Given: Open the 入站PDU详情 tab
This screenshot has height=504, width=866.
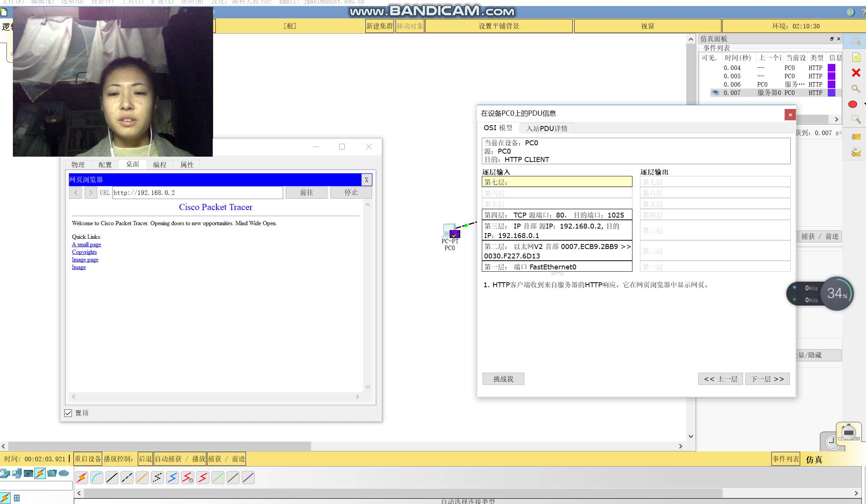Looking at the screenshot, I should (547, 128).
